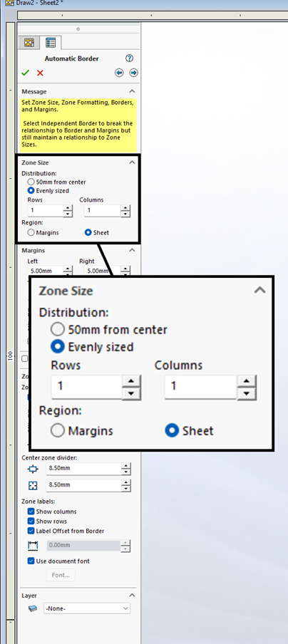Click vertical center zone divider icon
The height and width of the screenshot is (644, 288).
pos(33,485)
